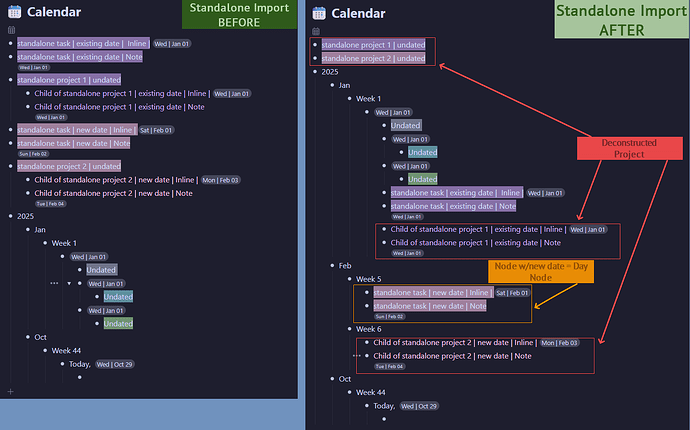690x430 pixels.
Task: Click the bullet beside Today in the BEFORE panel
Action: pyautogui.click(x=61, y=364)
